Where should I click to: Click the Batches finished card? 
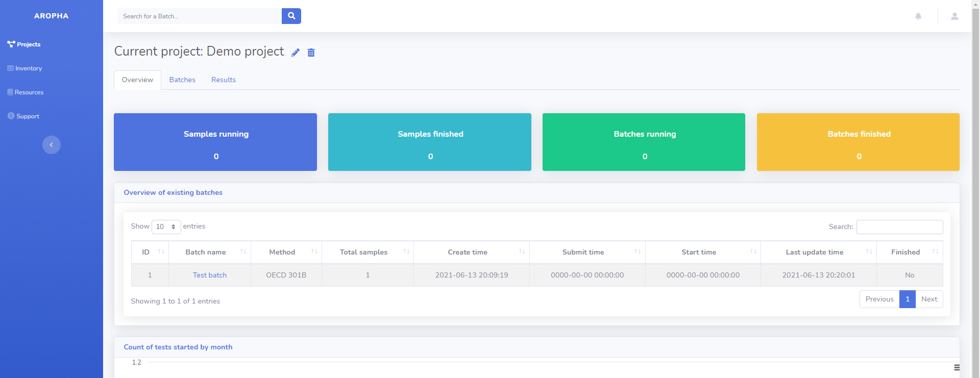858,142
